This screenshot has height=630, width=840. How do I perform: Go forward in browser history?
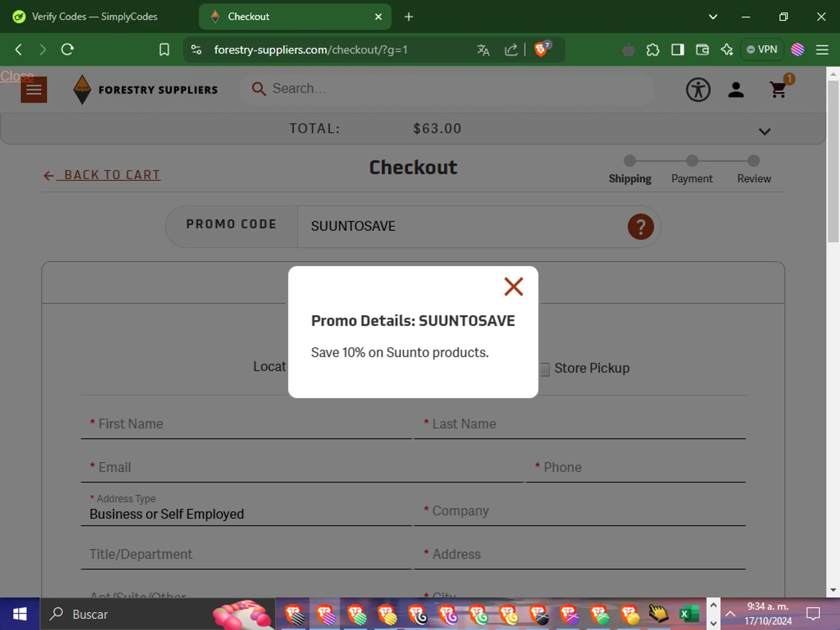point(43,50)
